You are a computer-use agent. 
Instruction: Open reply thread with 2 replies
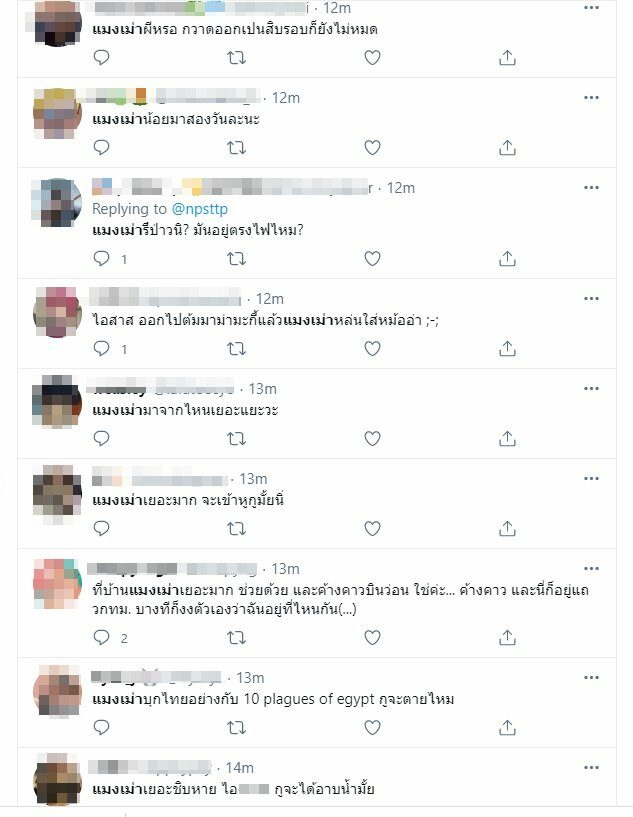click(110, 638)
